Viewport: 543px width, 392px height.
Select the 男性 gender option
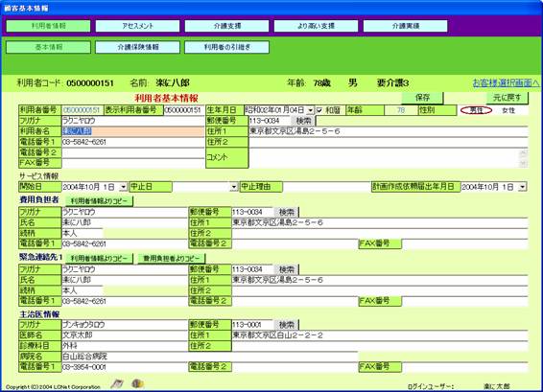(476, 110)
